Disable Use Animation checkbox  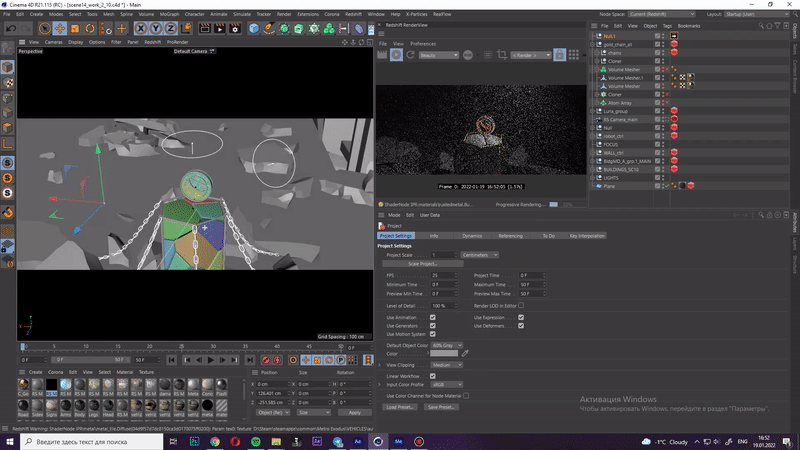click(x=432, y=317)
